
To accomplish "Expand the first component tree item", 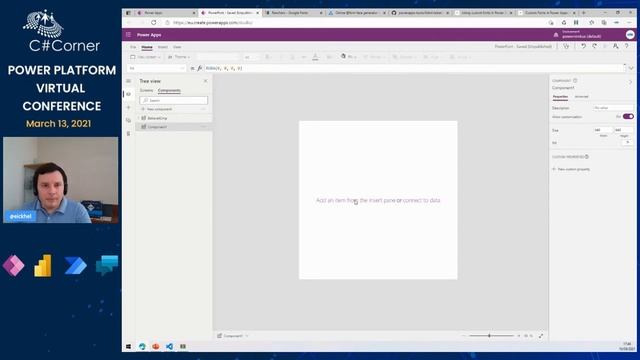I will pos(139,118).
